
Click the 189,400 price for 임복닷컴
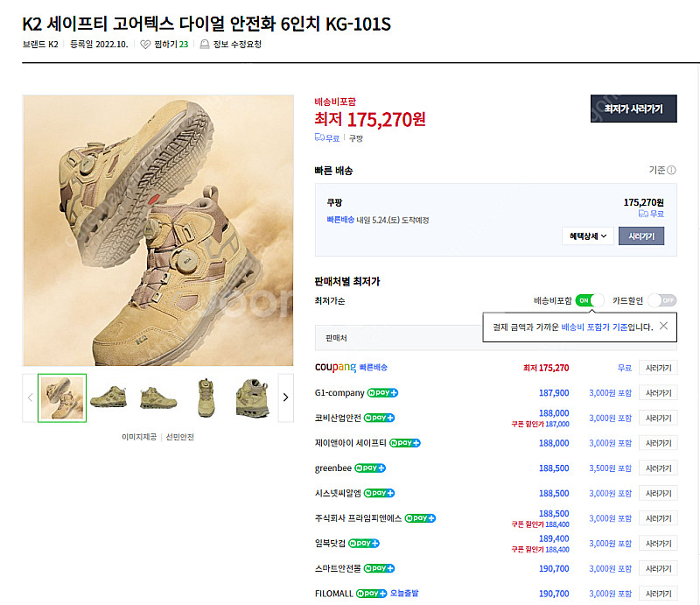(554, 538)
